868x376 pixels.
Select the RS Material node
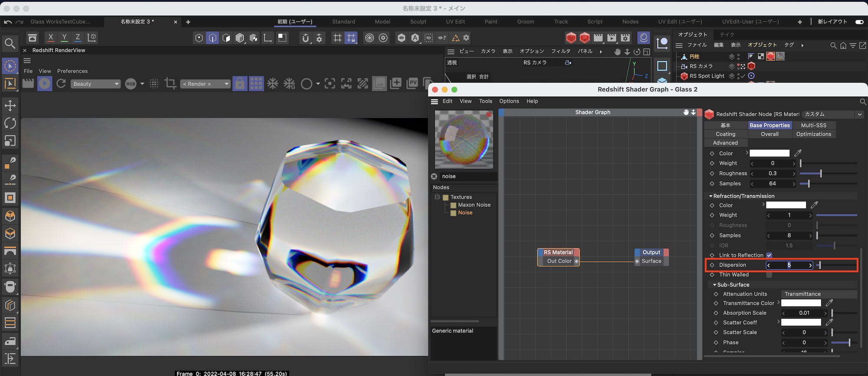click(558, 252)
